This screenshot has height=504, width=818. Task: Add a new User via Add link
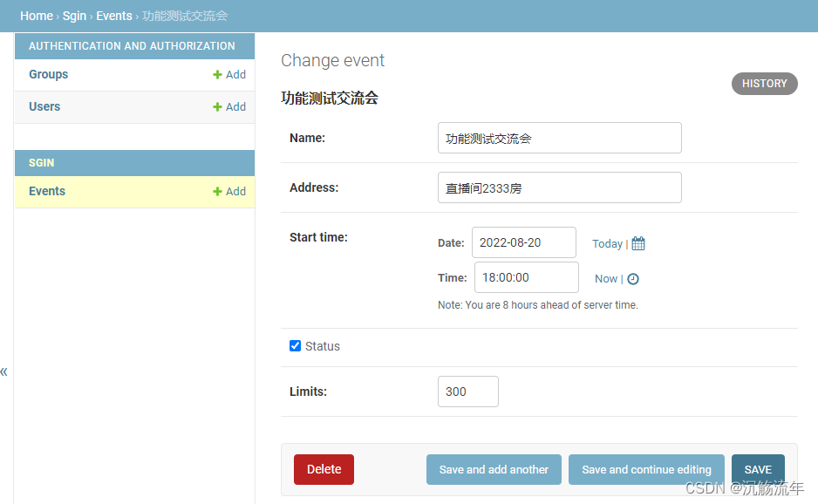229,107
